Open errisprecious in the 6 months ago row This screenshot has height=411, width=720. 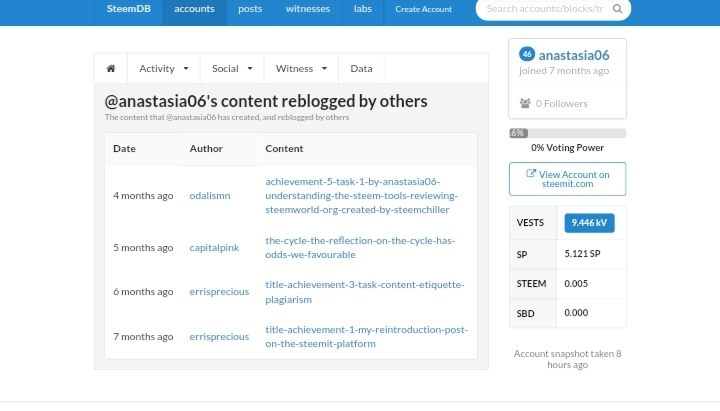pos(219,292)
